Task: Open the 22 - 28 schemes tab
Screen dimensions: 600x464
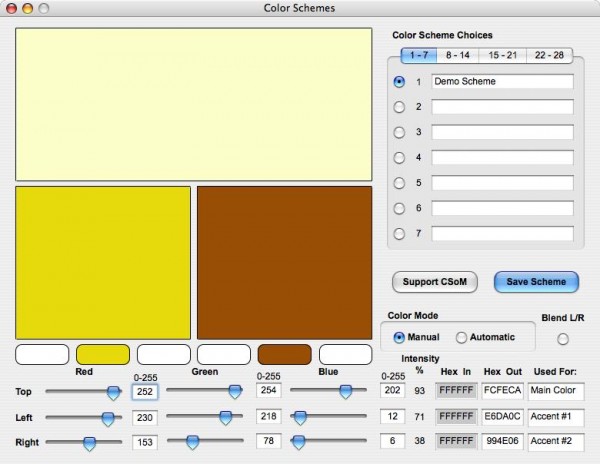Action: click(x=550, y=55)
